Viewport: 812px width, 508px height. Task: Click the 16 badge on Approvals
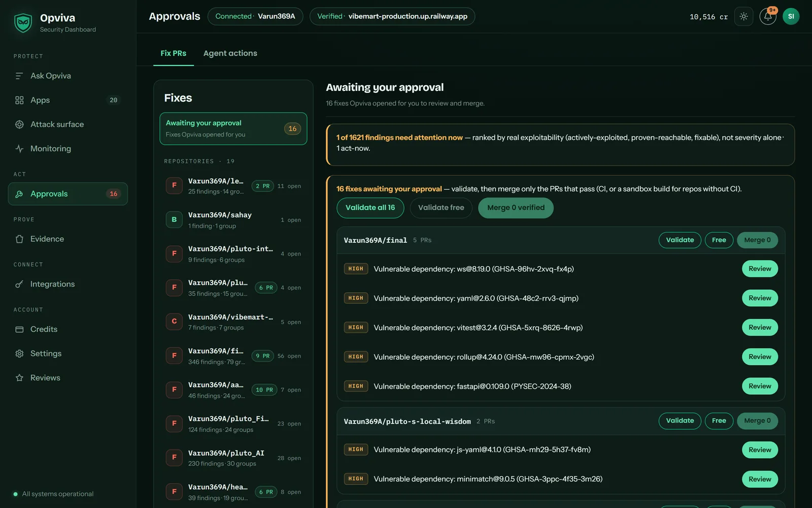pos(114,194)
